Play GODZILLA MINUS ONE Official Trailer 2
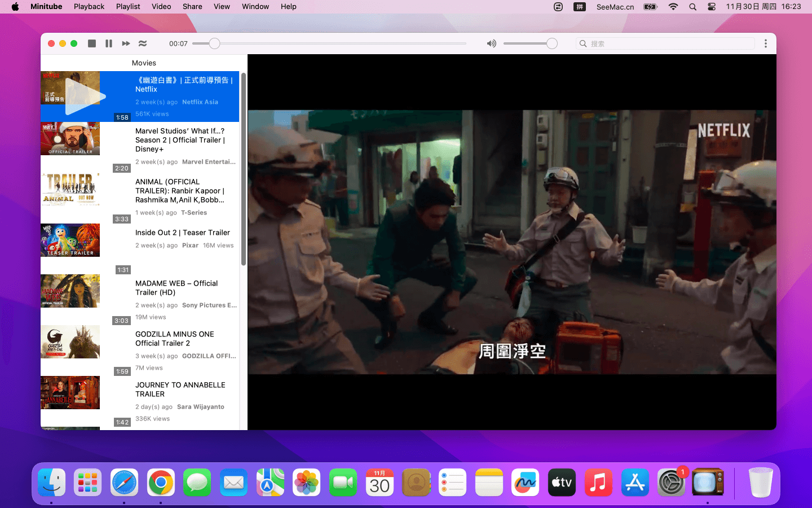The height and width of the screenshot is (508, 812). (x=175, y=339)
